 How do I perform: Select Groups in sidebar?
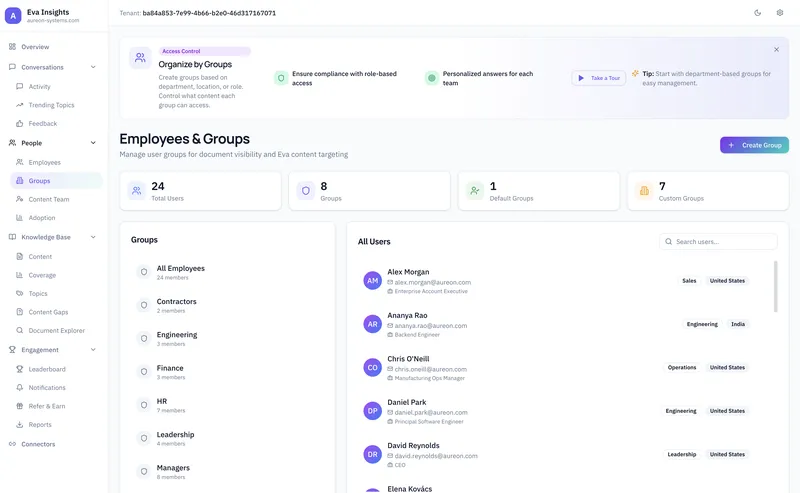(56, 181)
